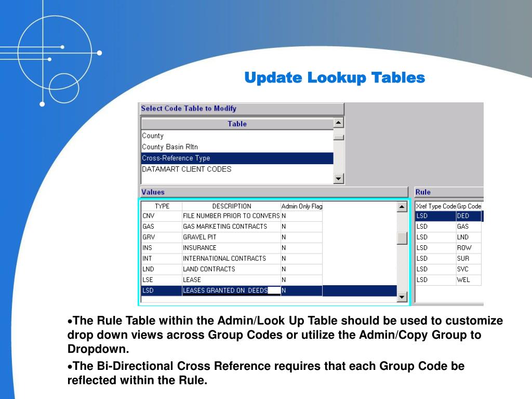
Task: Click FILE NUMBER PRIOR TO CONVERS description
Action: click(231, 216)
